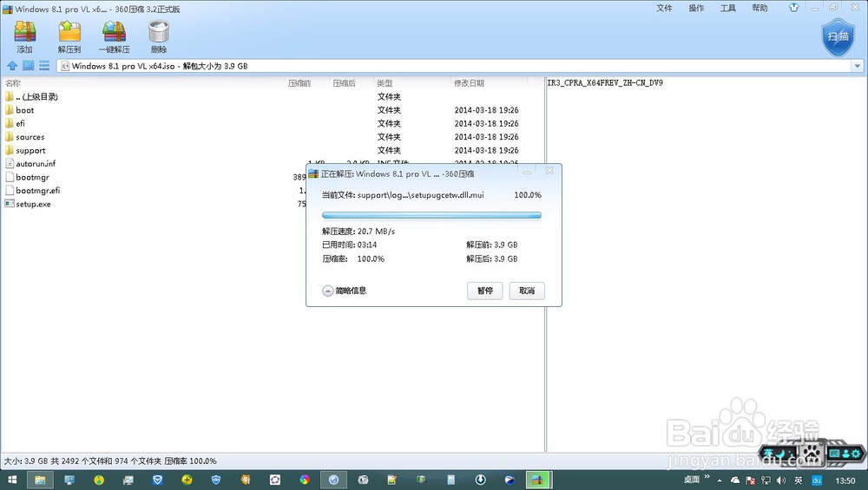The image size is (868, 490).
Task: Click the 取消 (Cancel) button in the extraction dialog
Action: (x=527, y=291)
